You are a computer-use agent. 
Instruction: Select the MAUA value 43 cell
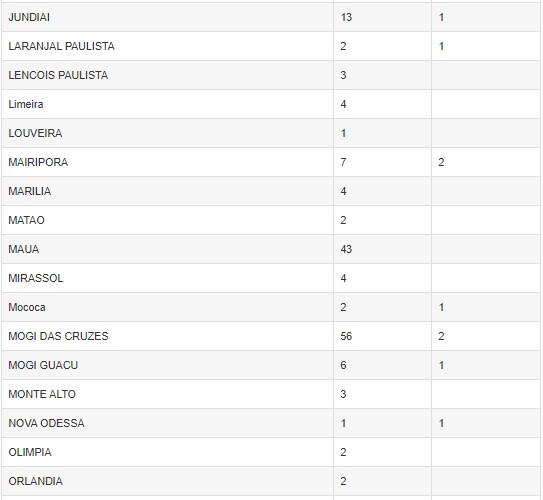tap(382, 249)
